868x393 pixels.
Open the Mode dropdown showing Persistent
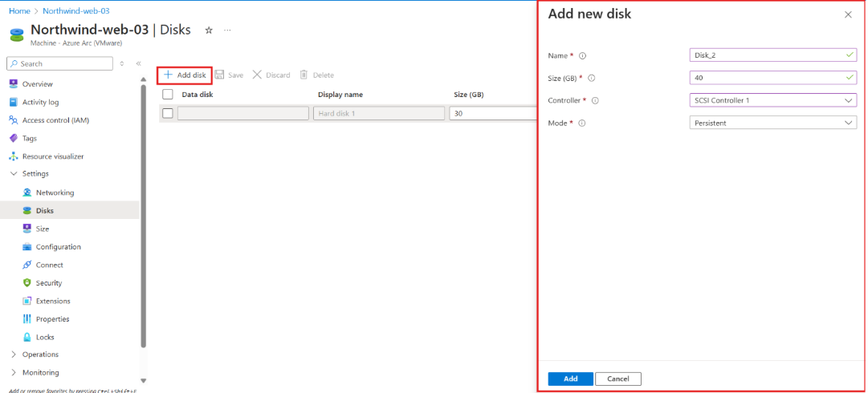(773, 123)
